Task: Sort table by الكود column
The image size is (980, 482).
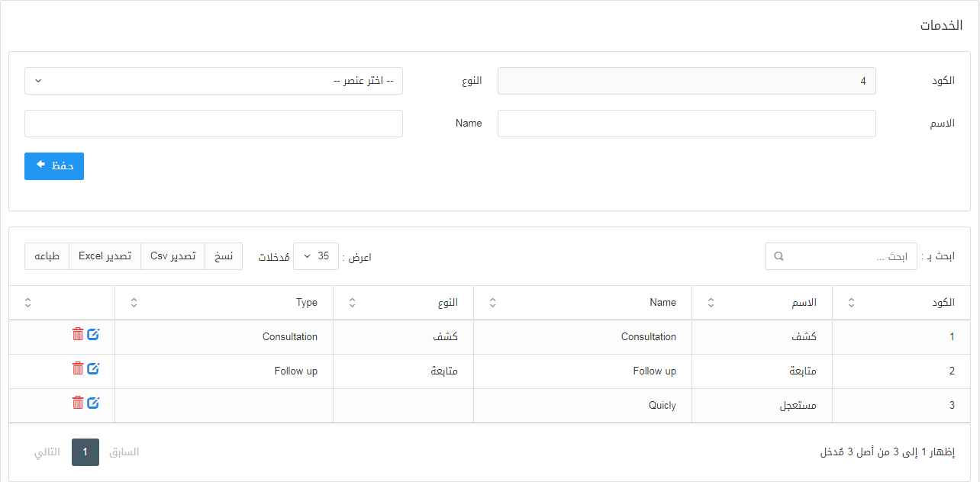Action: (852, 303)
